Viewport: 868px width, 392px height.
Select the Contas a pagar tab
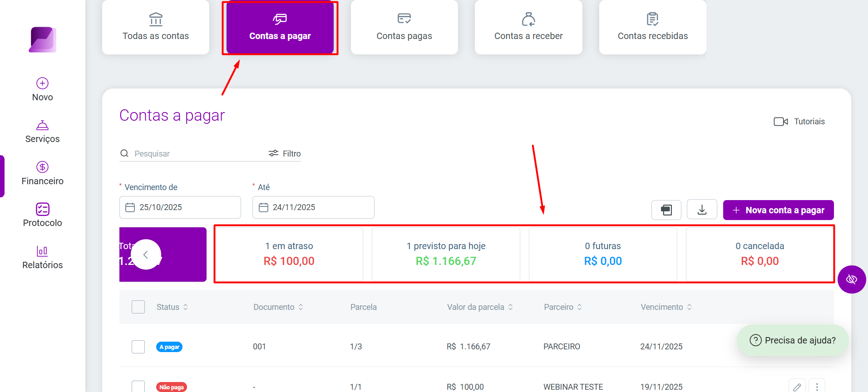pyautogui.click(x=280, y=27)
